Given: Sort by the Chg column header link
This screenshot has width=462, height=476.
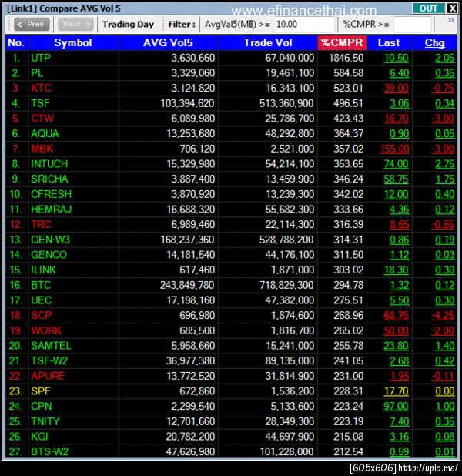Looking at the screenshot, I should (x=435, y=43).
